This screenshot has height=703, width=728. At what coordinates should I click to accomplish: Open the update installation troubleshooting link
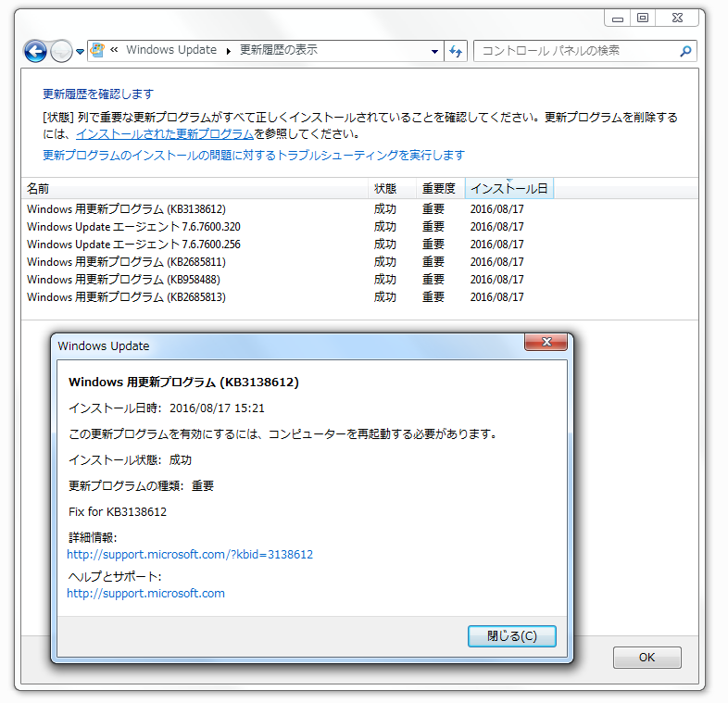click(253, 155)
